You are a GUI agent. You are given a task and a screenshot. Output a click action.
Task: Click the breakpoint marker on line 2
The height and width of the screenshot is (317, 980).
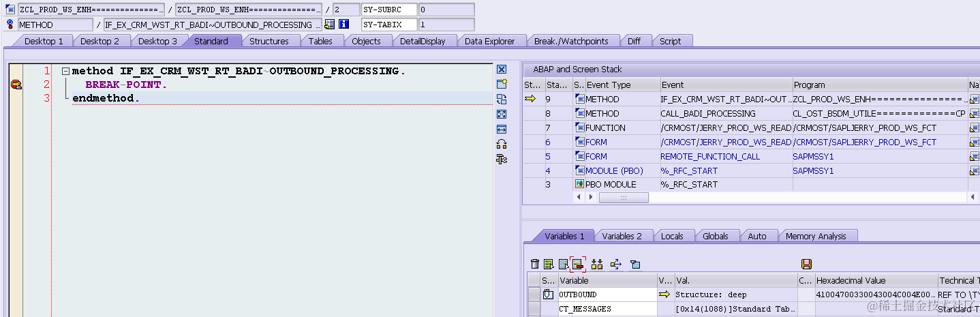(16, 85)
